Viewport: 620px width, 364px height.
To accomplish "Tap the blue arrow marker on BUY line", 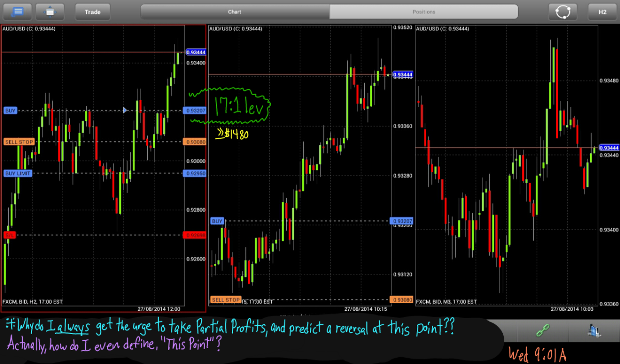I will pyautogui.click(x=125, y=110).
